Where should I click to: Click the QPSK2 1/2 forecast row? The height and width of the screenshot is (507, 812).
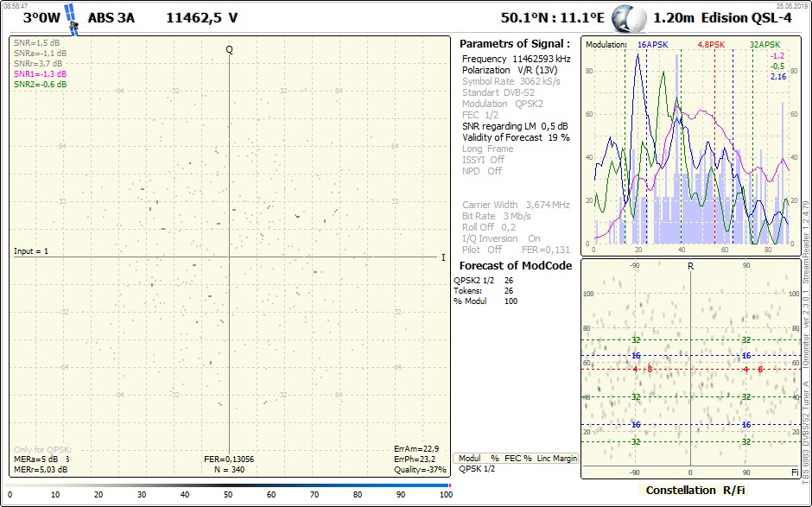coord(483,280)
